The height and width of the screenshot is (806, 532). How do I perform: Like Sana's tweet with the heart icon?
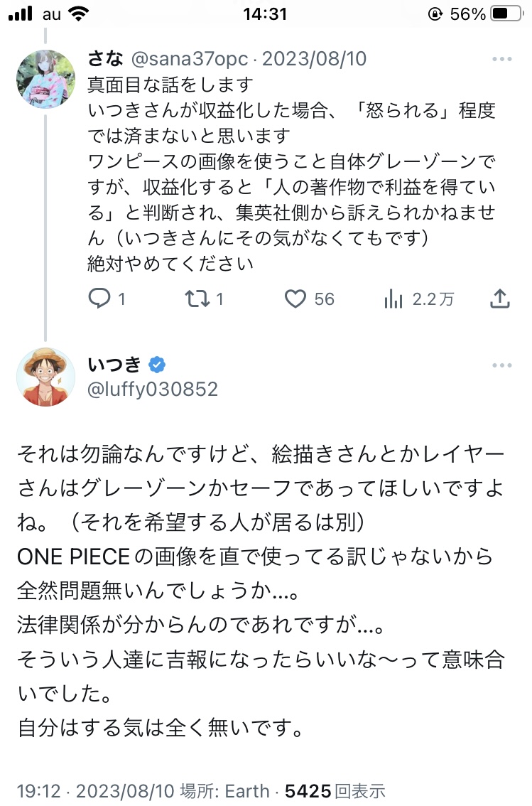point(295,299)
